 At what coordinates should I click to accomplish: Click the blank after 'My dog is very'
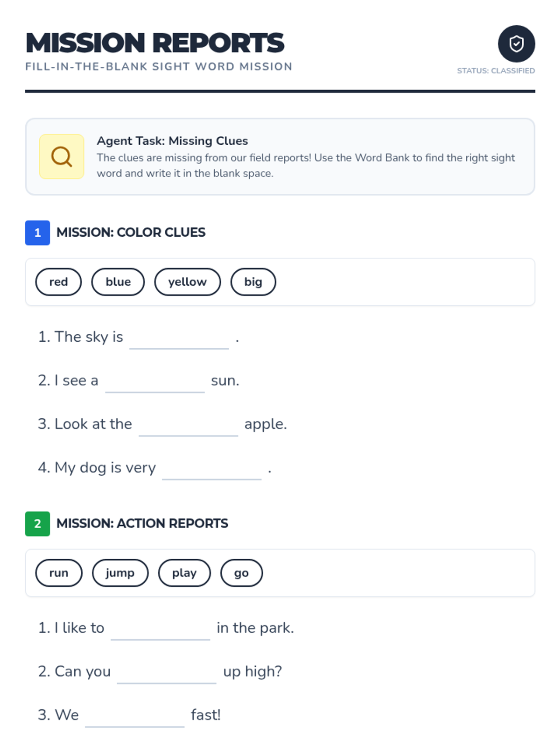[212, 469]
